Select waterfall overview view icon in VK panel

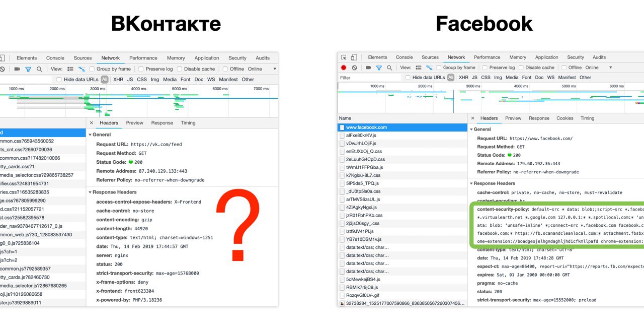pyautogui.click(x=80, y=69)
